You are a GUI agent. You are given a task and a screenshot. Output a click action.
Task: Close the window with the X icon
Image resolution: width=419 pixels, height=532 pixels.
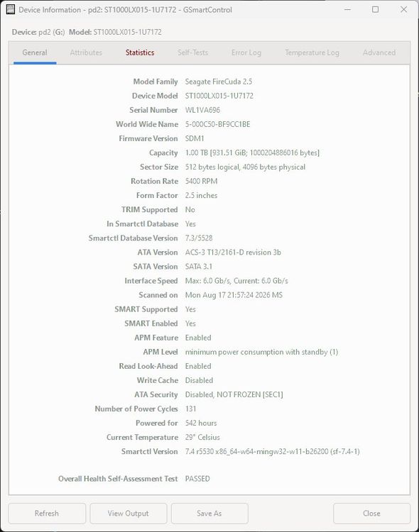point(403,9)
